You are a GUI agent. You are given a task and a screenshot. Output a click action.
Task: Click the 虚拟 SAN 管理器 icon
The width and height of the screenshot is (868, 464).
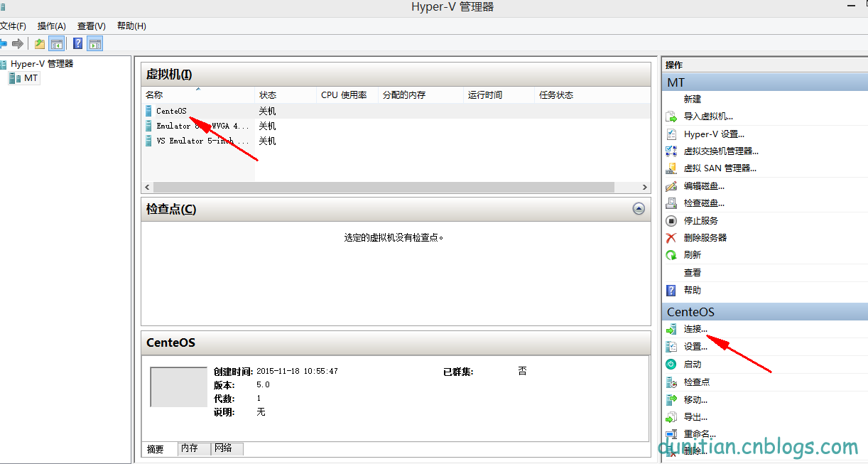coord(671,168)
